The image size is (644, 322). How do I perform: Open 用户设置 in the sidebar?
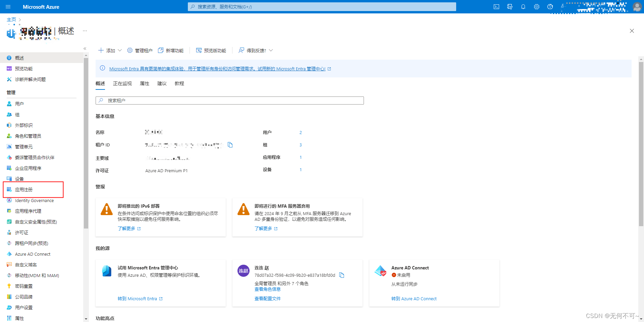(x=23, y=308)
